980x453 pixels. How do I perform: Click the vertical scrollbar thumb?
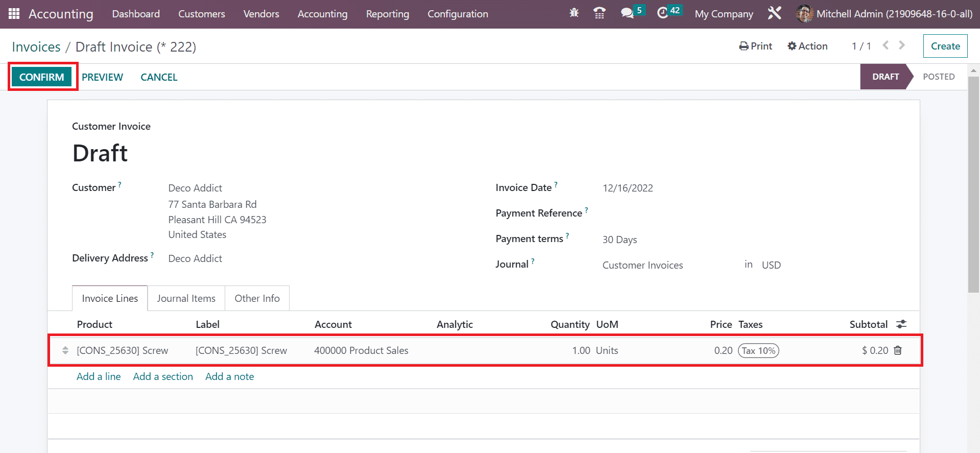point(973,184)
